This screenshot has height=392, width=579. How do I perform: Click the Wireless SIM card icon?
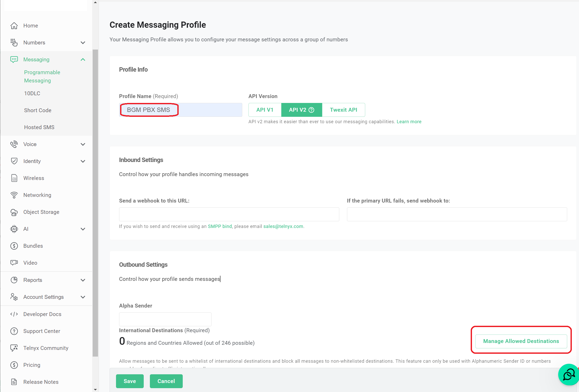click(x=14, y=178)
